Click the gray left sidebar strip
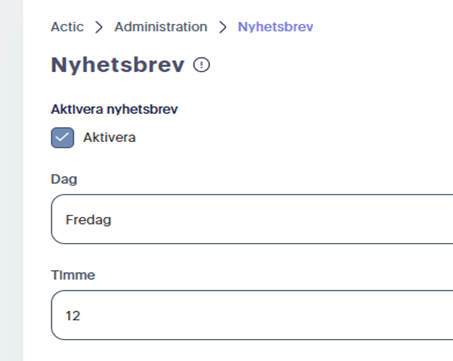Screen dimensions: 453x361 (11, 180)
